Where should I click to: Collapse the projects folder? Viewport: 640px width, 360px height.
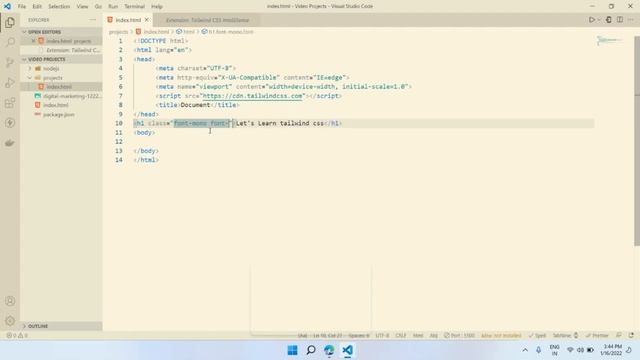click(52, 78)
